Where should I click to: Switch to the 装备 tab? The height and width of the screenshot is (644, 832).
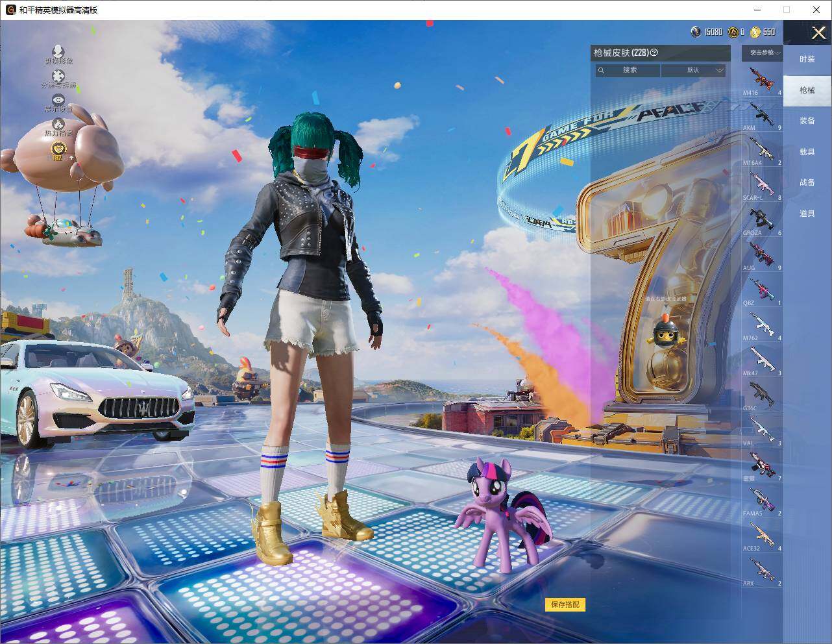coord(807,121)
